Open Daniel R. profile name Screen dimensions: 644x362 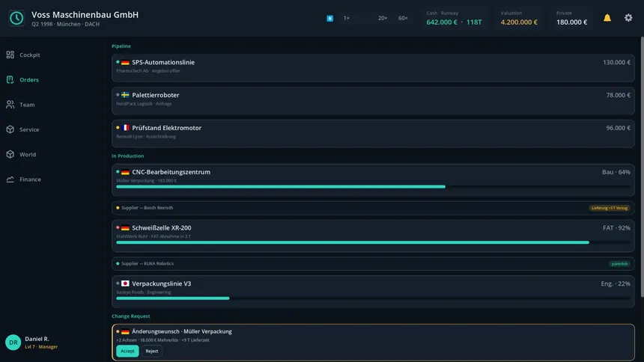[37, 339]
